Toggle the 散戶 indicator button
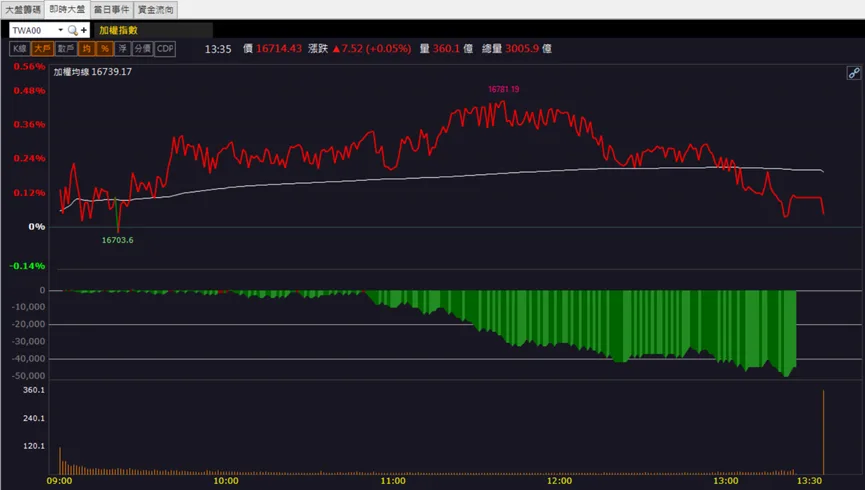865x490 pixels. click(66, 49)
